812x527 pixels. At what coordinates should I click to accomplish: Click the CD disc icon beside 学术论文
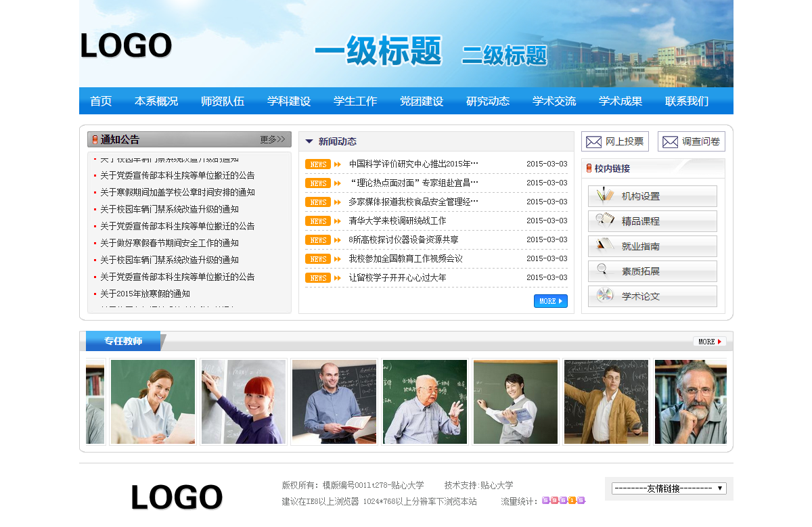(604, 296)
